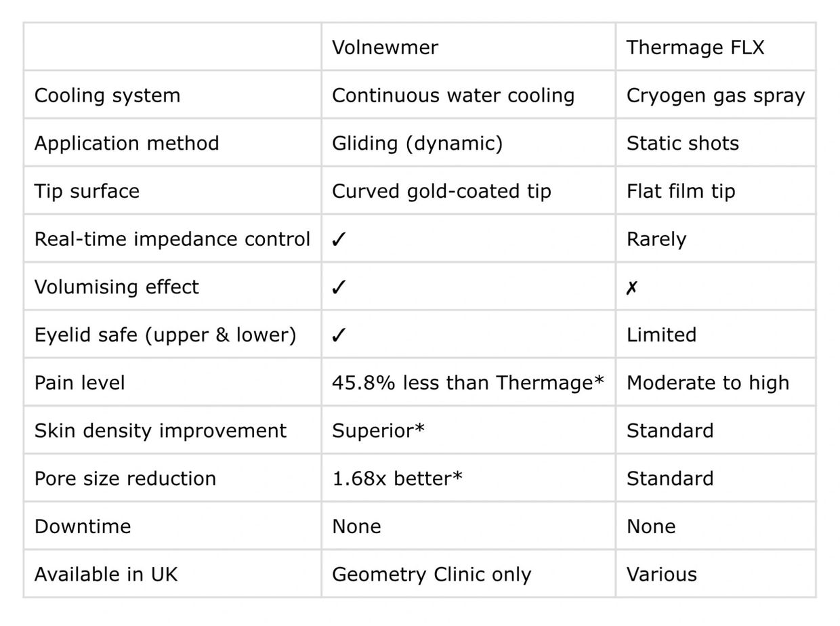The image size is (840, 626).
Task: Select the Flat film tip cell
Action: click(x=680, y=192)
